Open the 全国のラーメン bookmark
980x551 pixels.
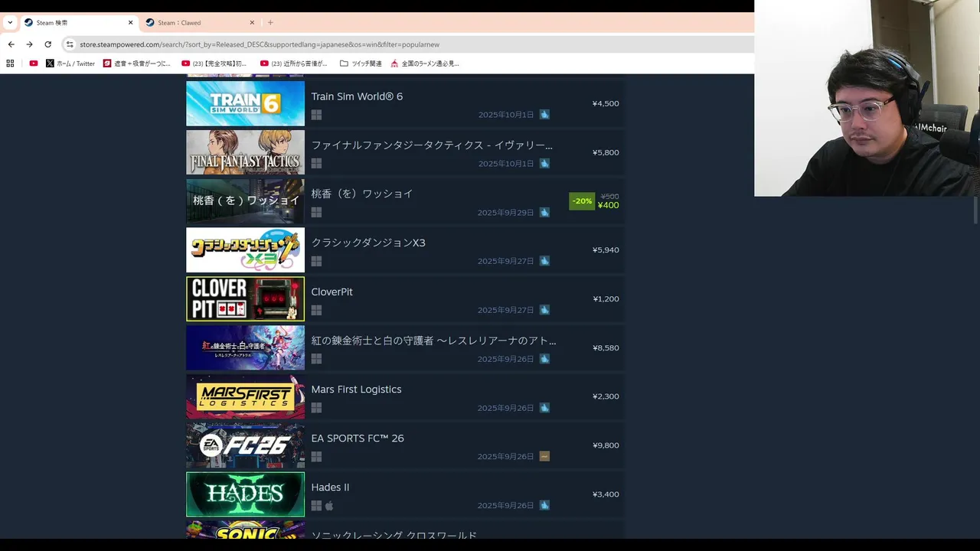(x=425, y=64)
